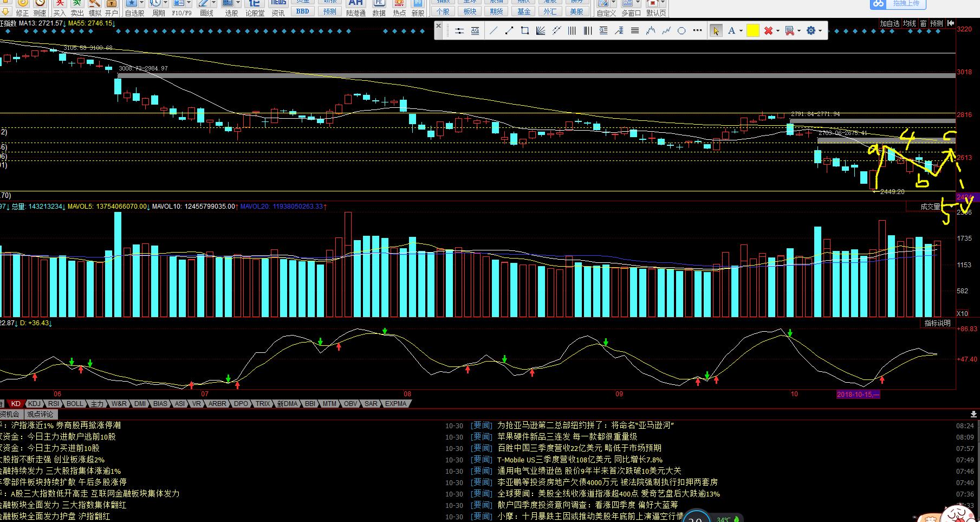Click the 期货 futures button
The image size is (980, 522).
496,11
